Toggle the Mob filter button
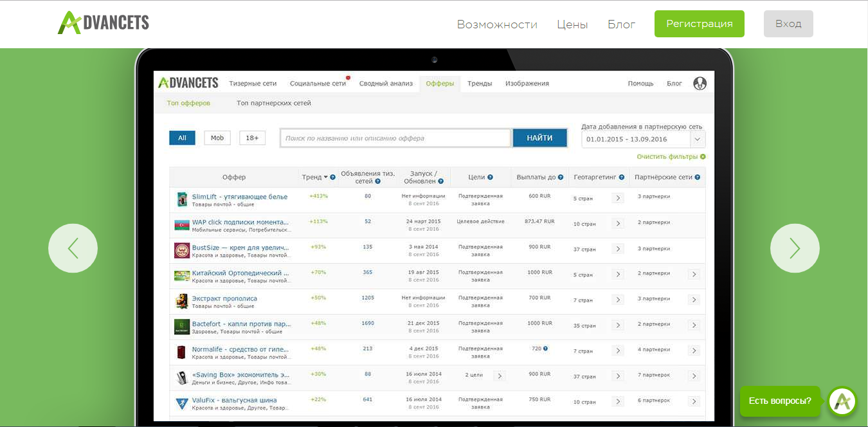Screen dimensions: 868x427 [217, 138]
